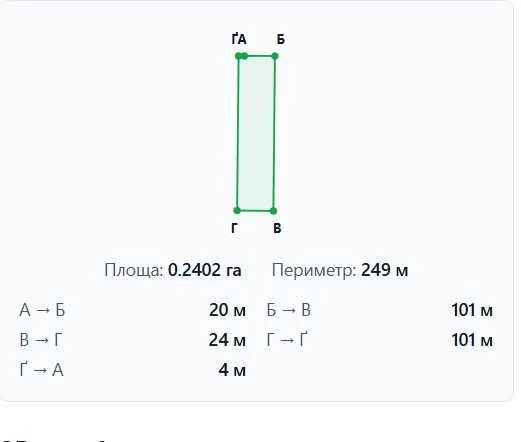Click the green vertex dot at point Ґ

pos(238,56)
